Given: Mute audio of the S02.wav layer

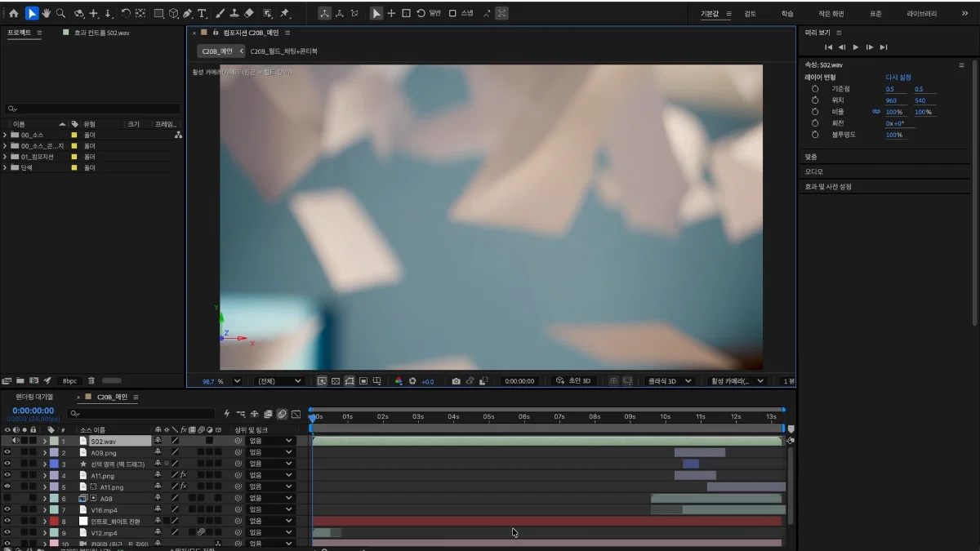Looking at the screenshot, I should (16, 441).
